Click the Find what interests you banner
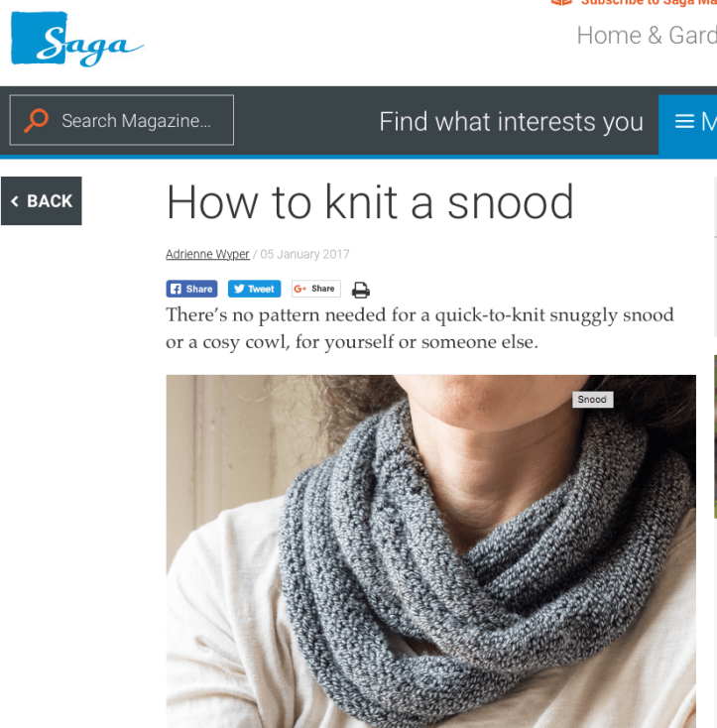Screen dimensions: 717x728 [x=511, y=122]
